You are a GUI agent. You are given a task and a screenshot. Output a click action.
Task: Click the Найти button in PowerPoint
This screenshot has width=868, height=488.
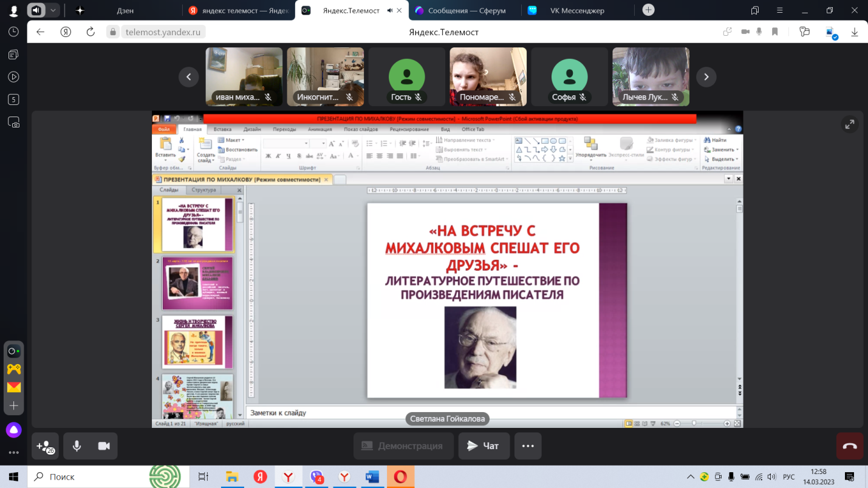click(715, 140)
